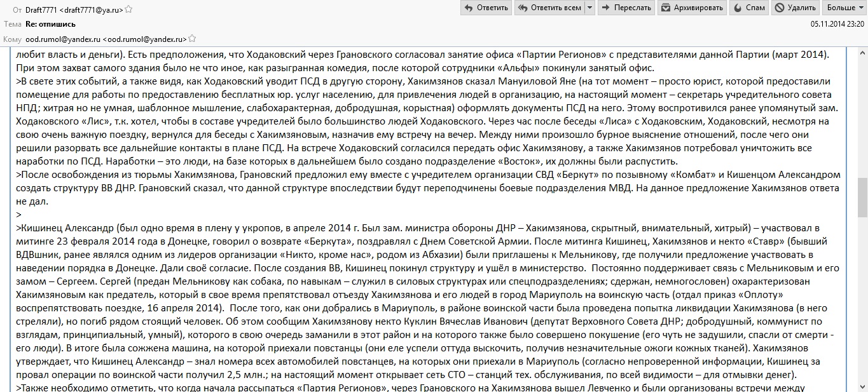The height and width of the screenshot is (392, 868).
Task: Click the scrollbar down arrow
Action: [x=862, y=387]
